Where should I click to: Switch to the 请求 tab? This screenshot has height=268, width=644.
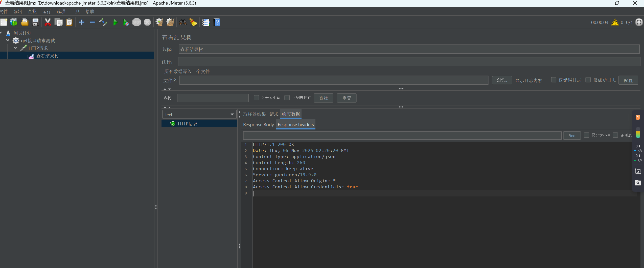(274, 114)
